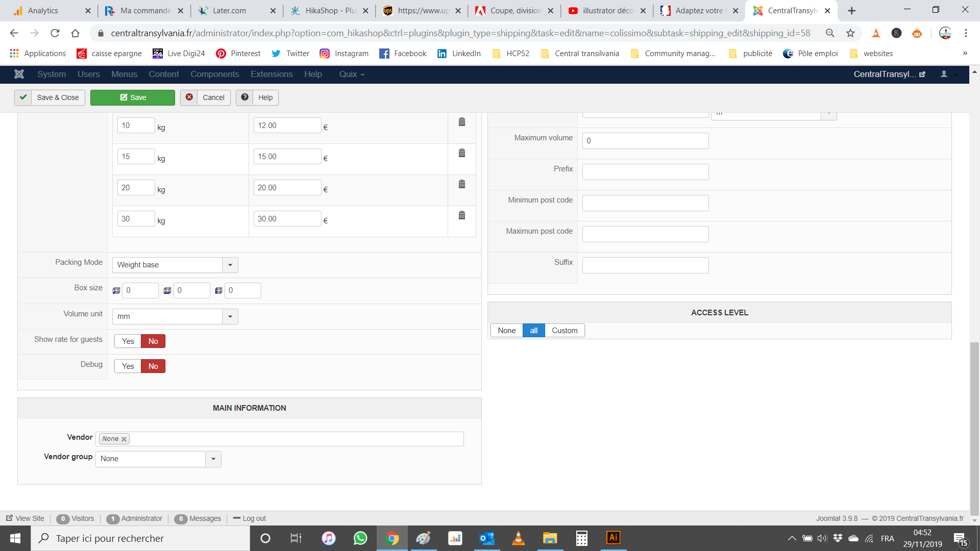Delete the 20 kg rate row
This screenshot has height=551, width=980.
[x=461, y=184]
